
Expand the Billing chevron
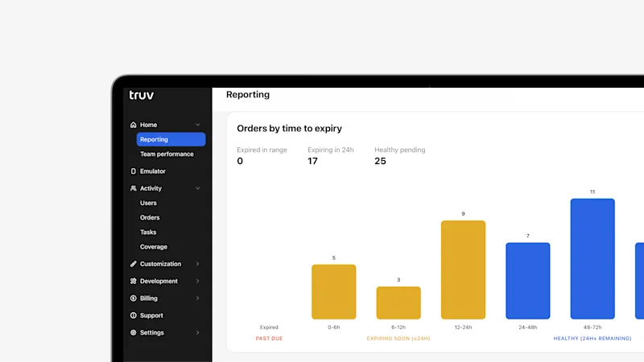click(x=197, y=298)
